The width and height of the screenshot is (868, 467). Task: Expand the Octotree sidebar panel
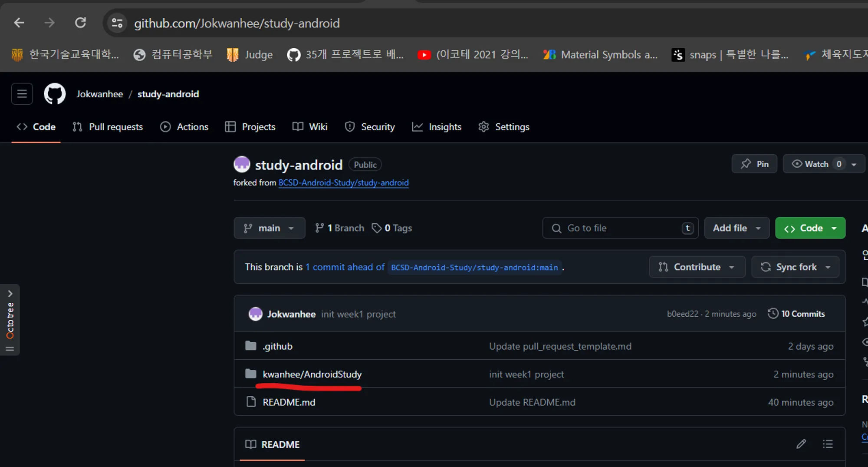pos(10,320)
